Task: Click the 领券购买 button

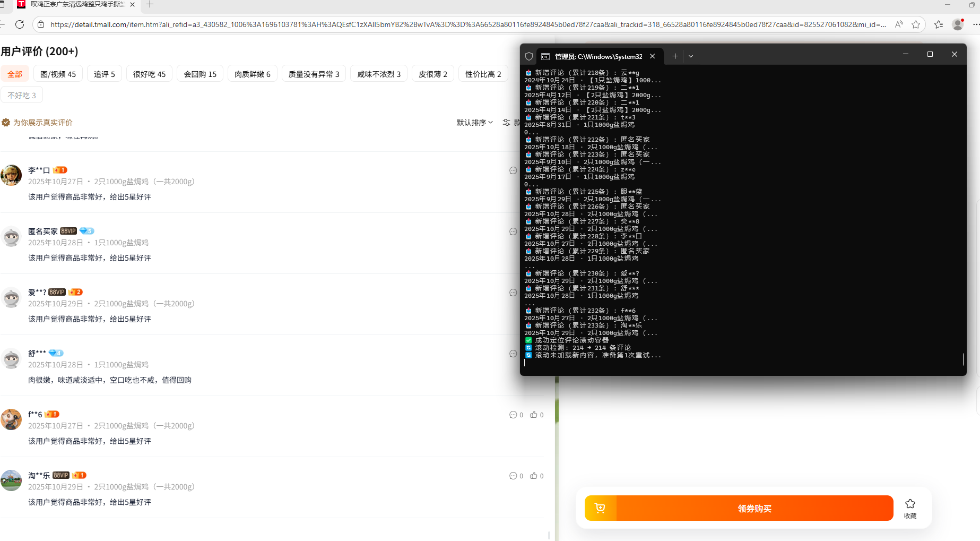Action: coord(754,508)
